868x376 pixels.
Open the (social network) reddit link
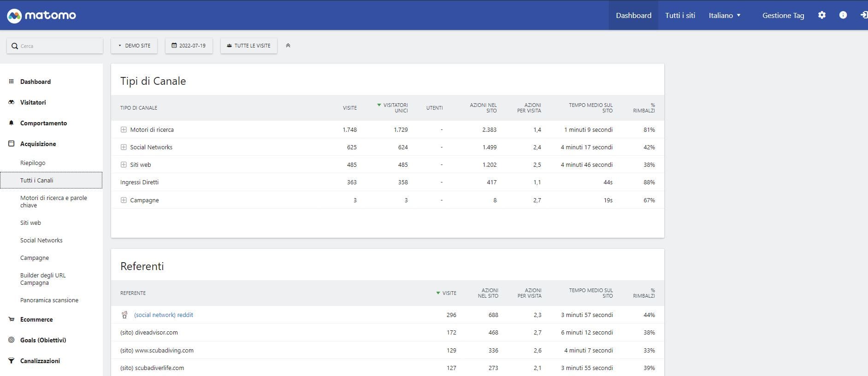click(x=164, y=315)
